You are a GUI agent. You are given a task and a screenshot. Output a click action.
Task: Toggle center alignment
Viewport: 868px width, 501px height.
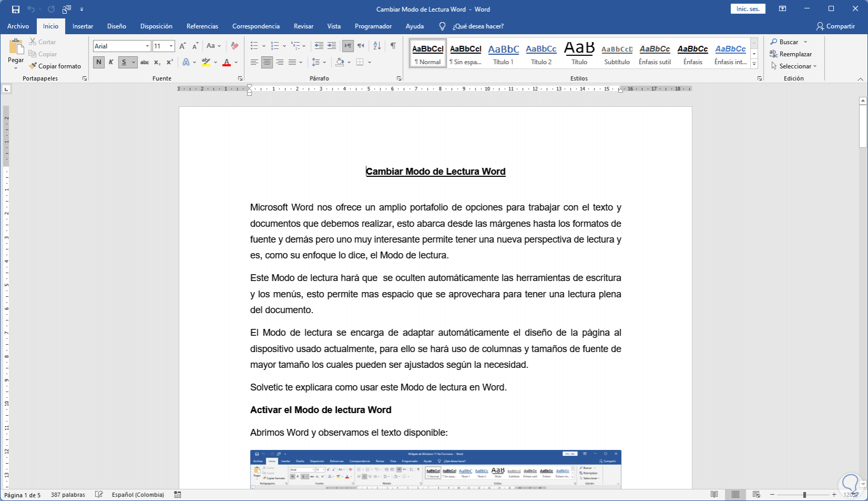(x=267, y=62)
